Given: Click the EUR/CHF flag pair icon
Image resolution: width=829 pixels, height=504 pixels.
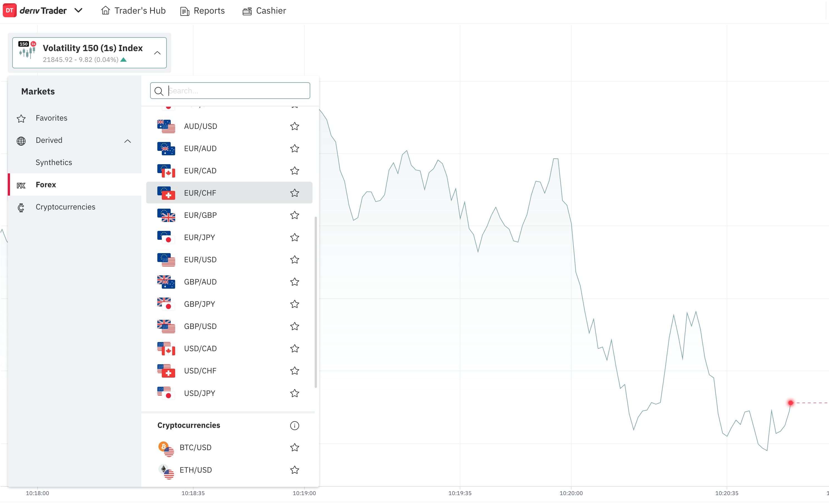Looking at the screenshot, I should click(166, 193).
